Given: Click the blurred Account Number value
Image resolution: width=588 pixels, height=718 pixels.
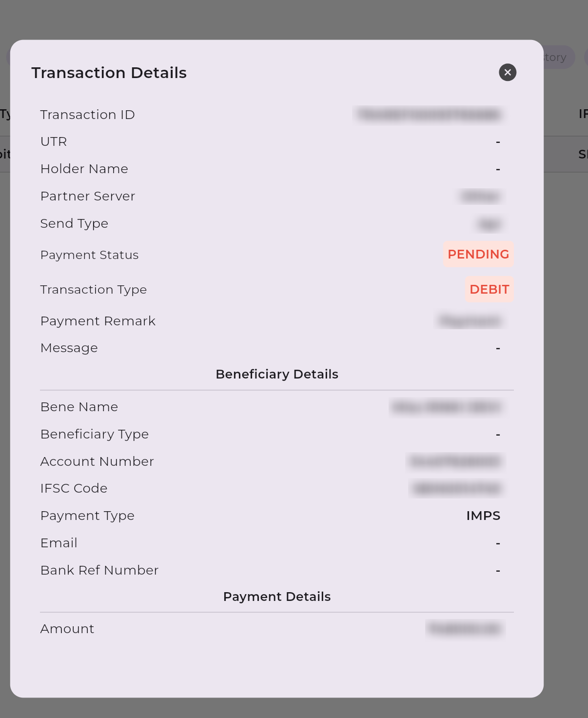Looking at the screenshot, I should click(455, 461).
